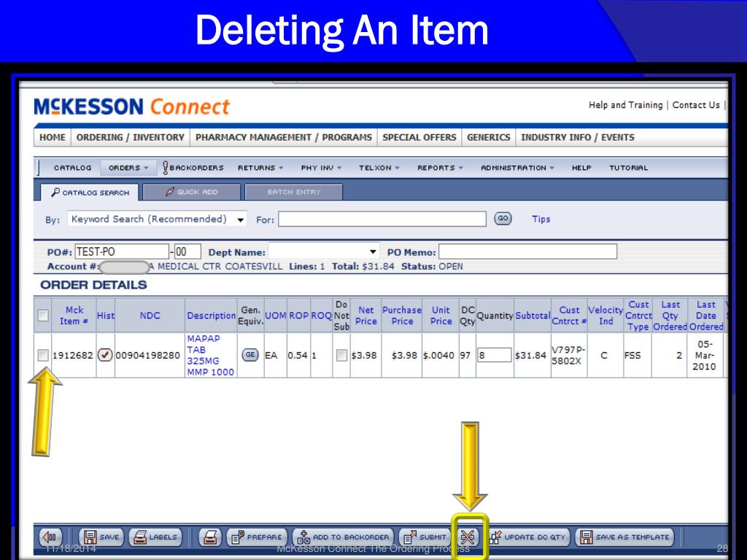The height and width of the screenshot is (560, 747).
Task: Open the Tutorial menu item
Action: 628,168
